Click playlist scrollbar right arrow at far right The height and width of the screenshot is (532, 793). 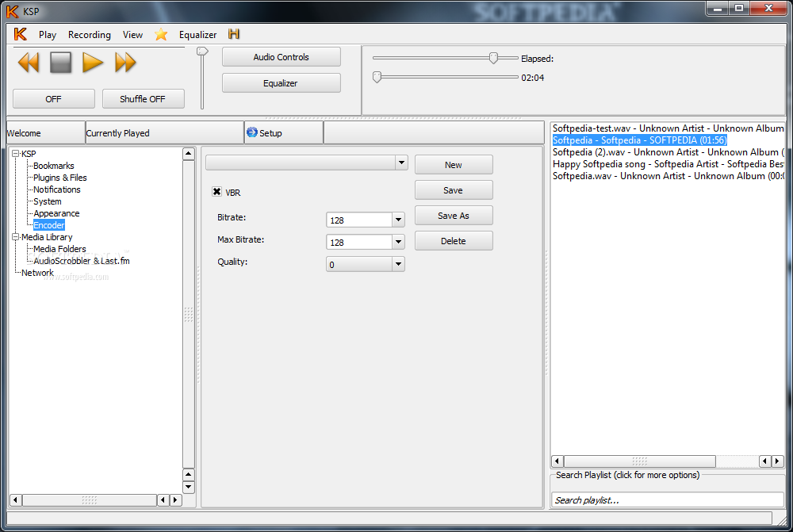[x=778, y=461]
